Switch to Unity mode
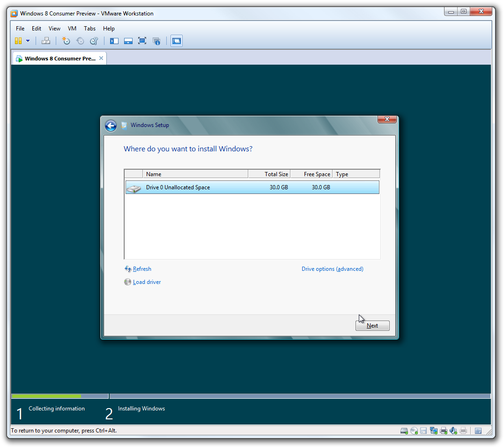The height and width of the screenshot is (447, 504). [156, 41]
